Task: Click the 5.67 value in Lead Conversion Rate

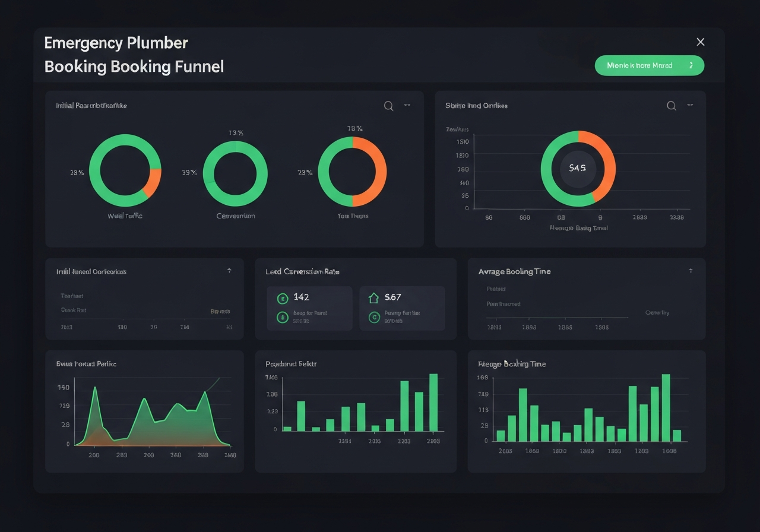Action: pyautogui.click(x=393, y=297)
